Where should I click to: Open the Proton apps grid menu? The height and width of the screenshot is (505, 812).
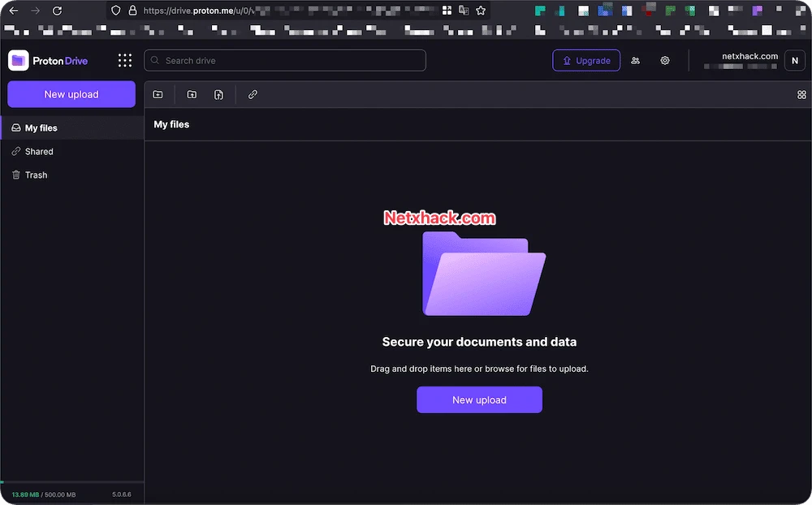coord(125,61)
